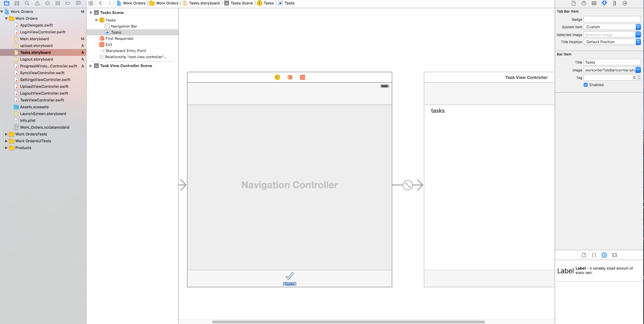Adjust the Tag value stepper
Screen dimensions: 644x324
click(x=639, y=77)
